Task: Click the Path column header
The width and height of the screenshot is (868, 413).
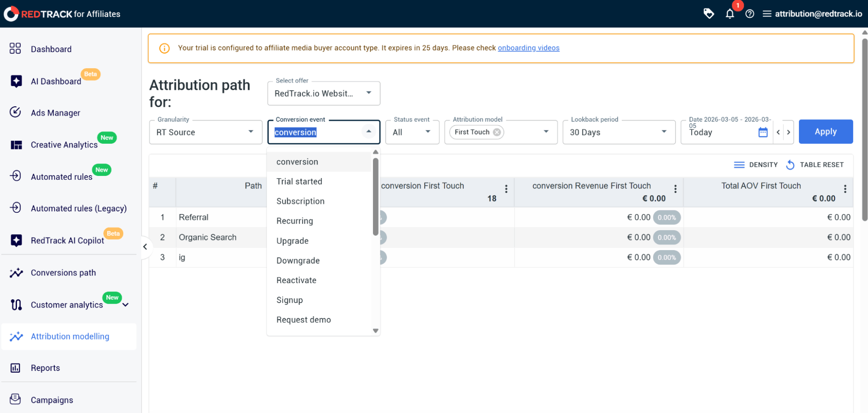Action: 253,186
